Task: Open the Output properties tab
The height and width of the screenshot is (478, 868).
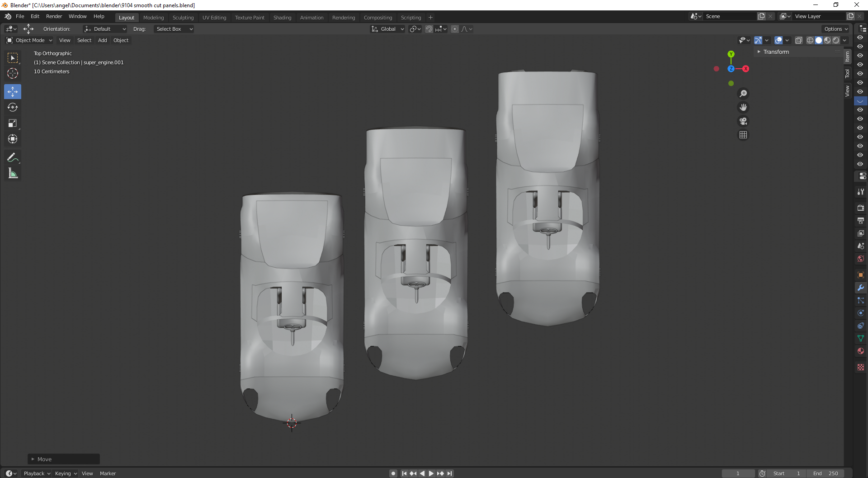Action: click(860, 221)
